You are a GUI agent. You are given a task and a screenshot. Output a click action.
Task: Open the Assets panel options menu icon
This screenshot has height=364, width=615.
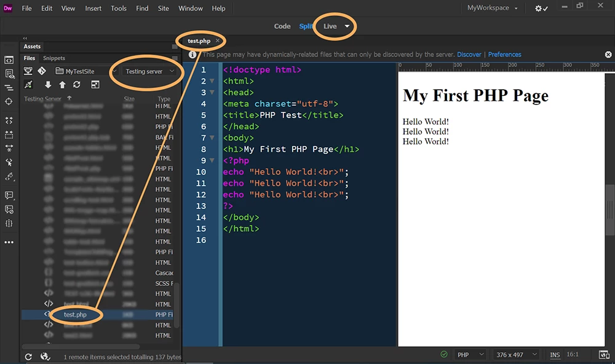175,47
